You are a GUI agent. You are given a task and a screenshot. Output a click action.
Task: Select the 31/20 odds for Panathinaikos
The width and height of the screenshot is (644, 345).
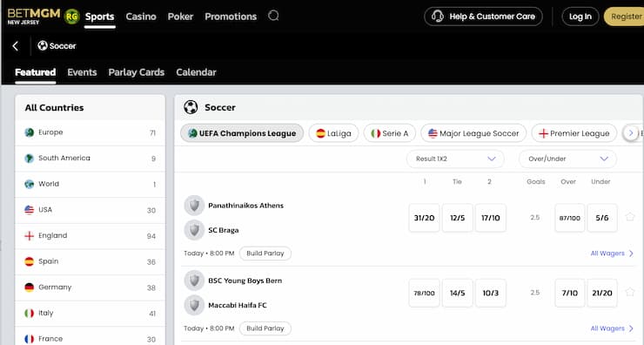(425, 218)
